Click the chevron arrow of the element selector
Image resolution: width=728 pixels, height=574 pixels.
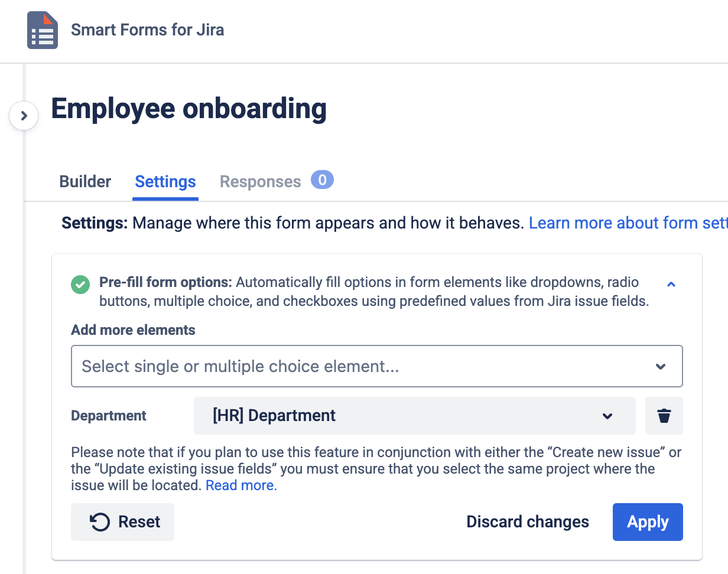(661, 367)
